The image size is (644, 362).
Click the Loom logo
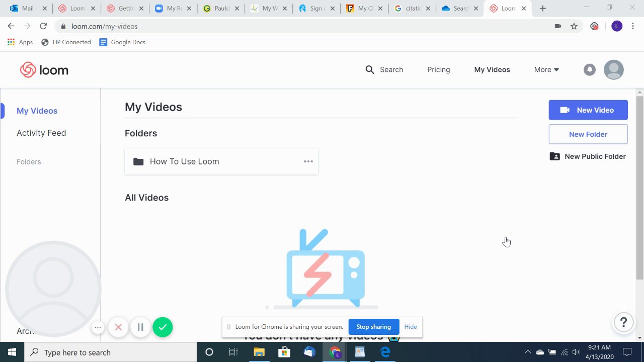pos(44,70)
